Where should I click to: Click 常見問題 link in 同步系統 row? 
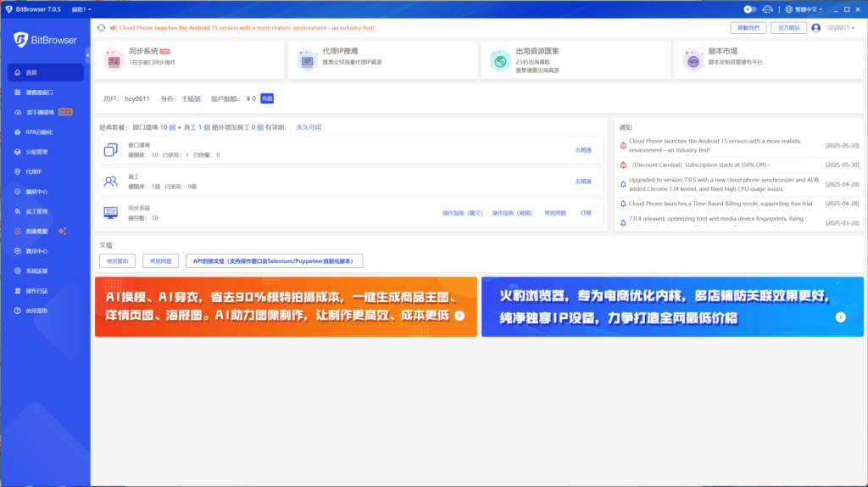pyautogui.click(x=554, y=213)
